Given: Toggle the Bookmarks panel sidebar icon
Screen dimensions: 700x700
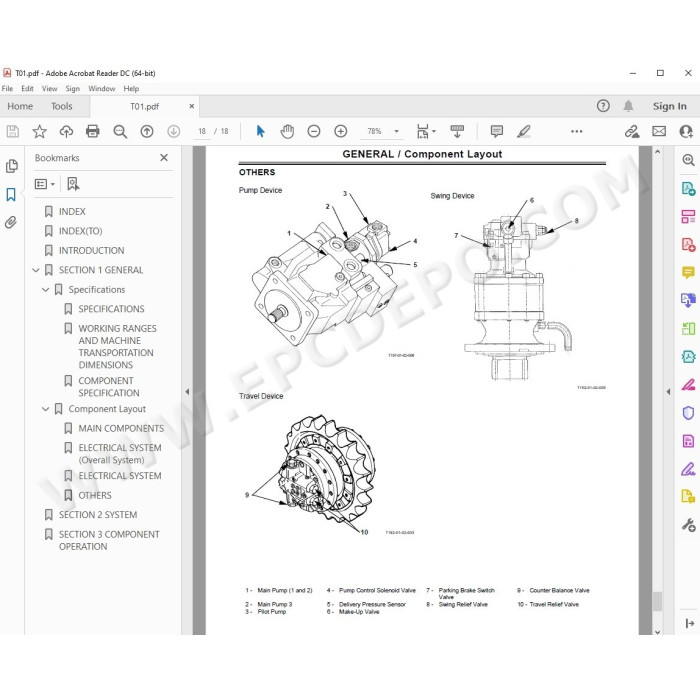Looking at the screenshot, I should pyautogui.click(x=11, y=195).
